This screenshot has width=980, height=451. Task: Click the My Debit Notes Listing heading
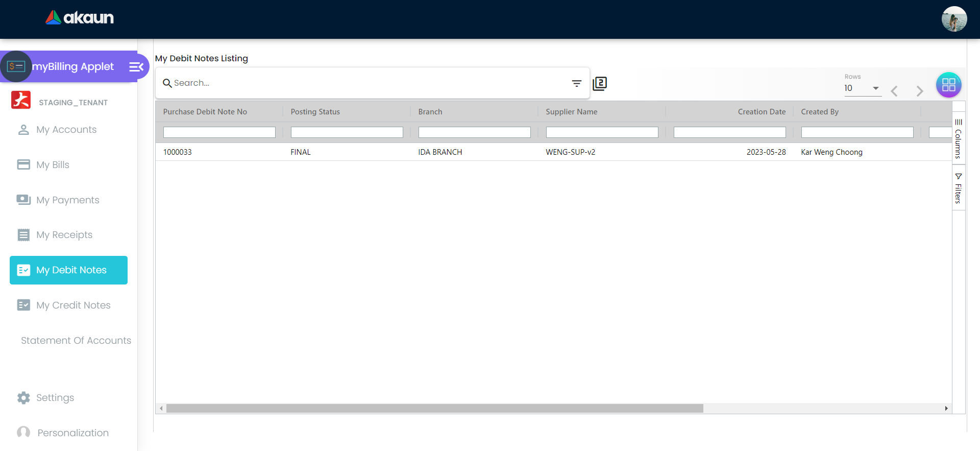coord(202,58)
